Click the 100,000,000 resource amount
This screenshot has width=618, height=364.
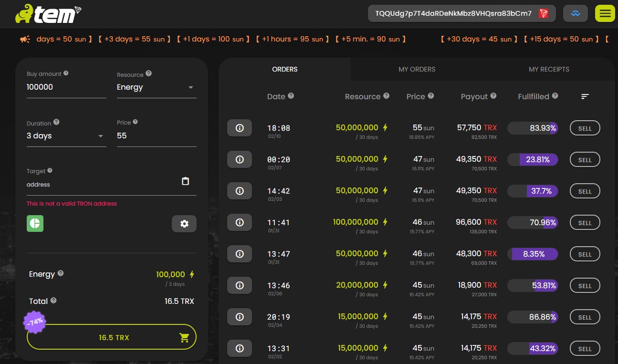(x=356, y=222)
